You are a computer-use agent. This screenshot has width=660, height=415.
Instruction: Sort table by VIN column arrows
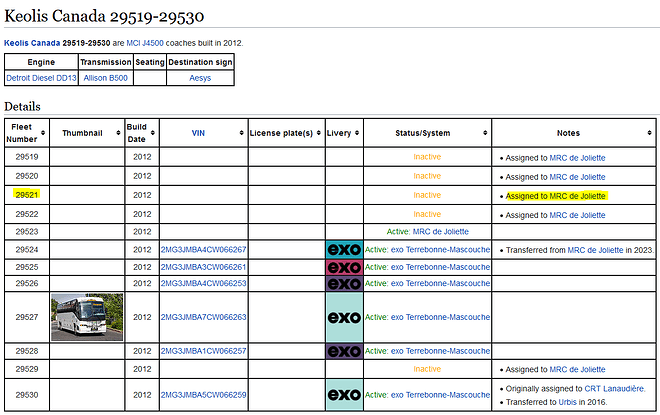pyautogui.click(x=242, y=133)
